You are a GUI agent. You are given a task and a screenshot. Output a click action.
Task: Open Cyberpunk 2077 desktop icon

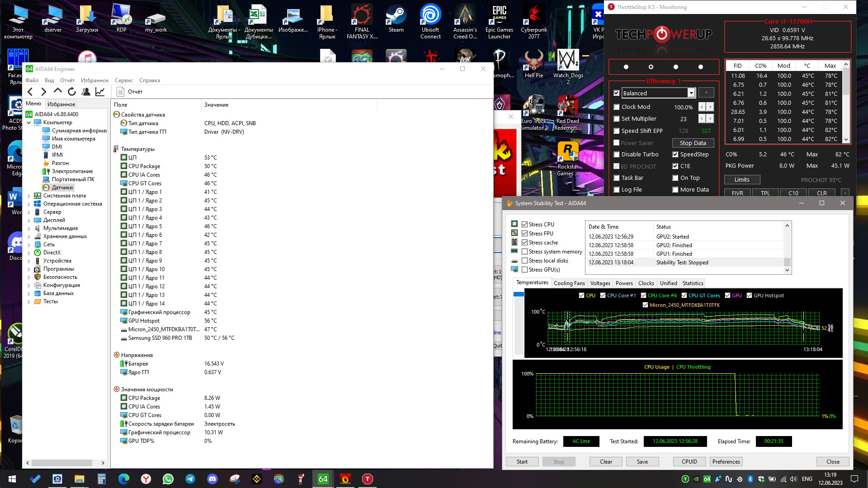[x=534, y=22]
